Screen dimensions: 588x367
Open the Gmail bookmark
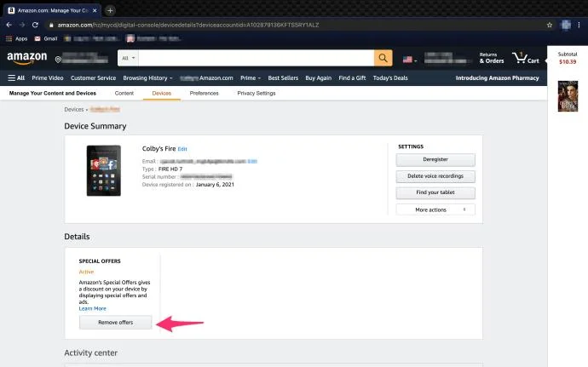[46, 38]
